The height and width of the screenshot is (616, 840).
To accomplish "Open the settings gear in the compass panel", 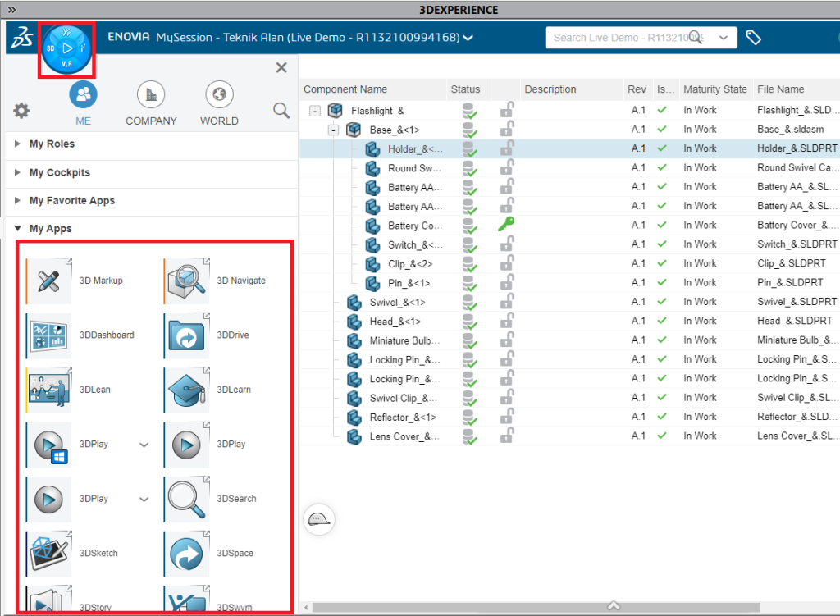I will coord(21,111).
